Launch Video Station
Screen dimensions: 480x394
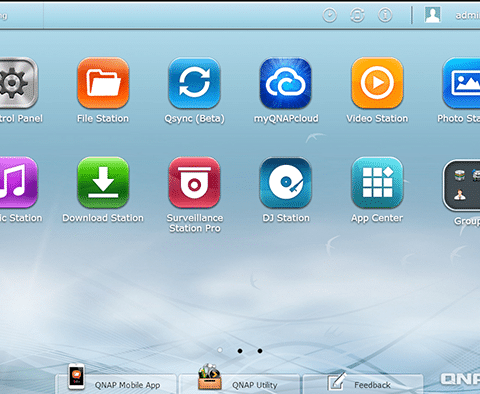tap(377, 83)
